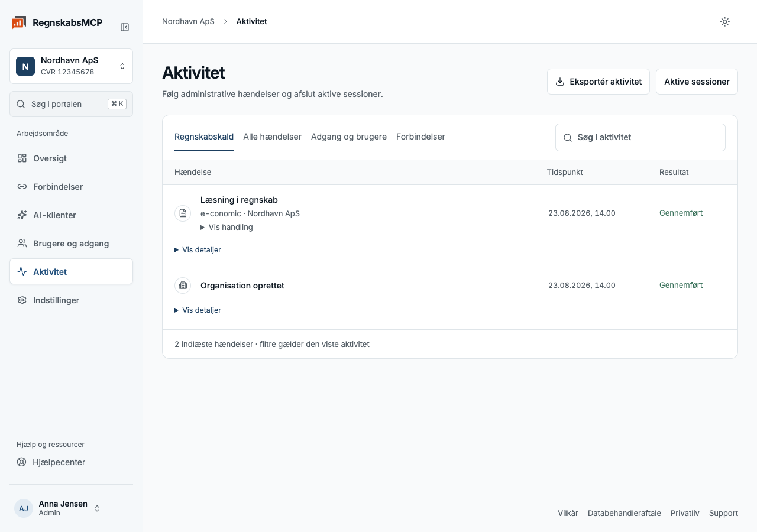
Task: Open Indstillinger in the sidebar
Action: 71,300
